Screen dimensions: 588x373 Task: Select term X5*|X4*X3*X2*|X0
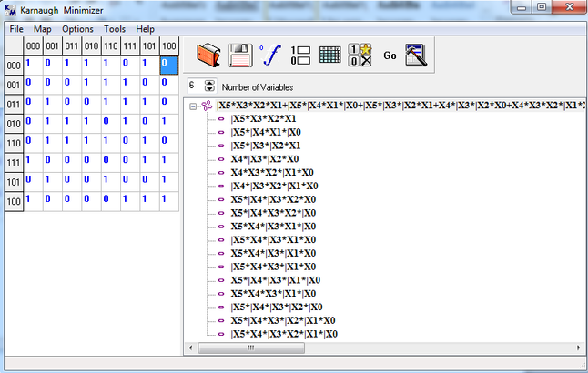(x=273, y=213)
